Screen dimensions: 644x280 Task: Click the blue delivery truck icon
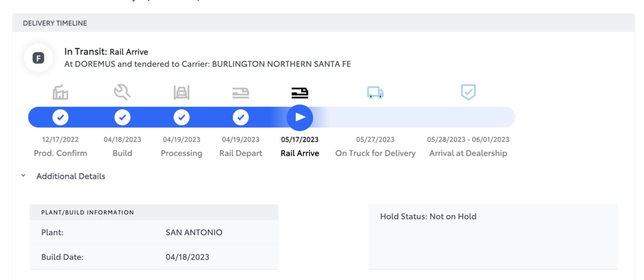[375, 93]
